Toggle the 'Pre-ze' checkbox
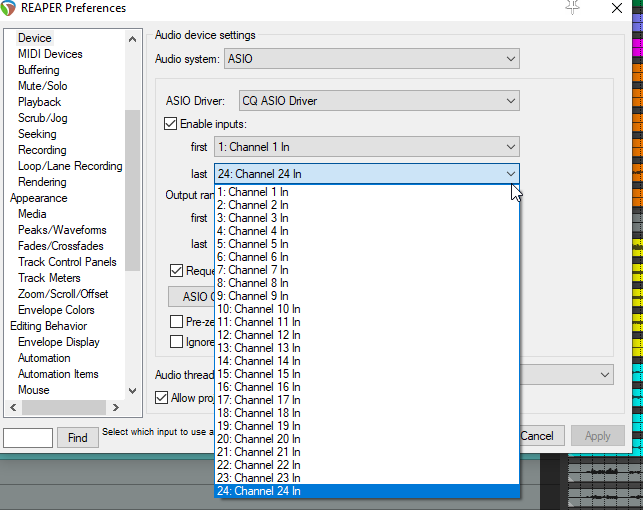This screenshot has width=643, height=510. tap(176, 321)
